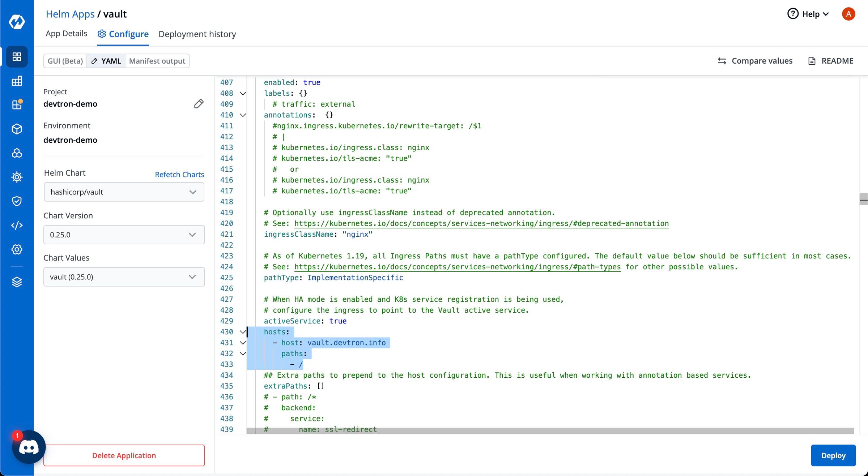Collapse the hosts block at line 430
The image size is (868, 476).
[243, 332]
